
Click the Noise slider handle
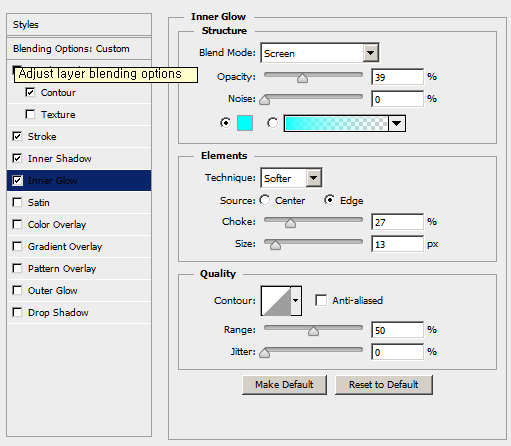point(264,100)
